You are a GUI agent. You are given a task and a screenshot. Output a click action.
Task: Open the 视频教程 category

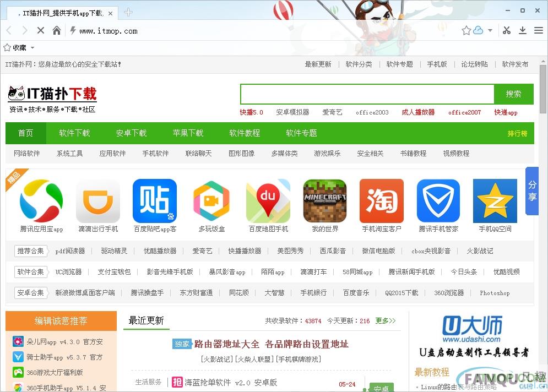click(x=456, y=154)
